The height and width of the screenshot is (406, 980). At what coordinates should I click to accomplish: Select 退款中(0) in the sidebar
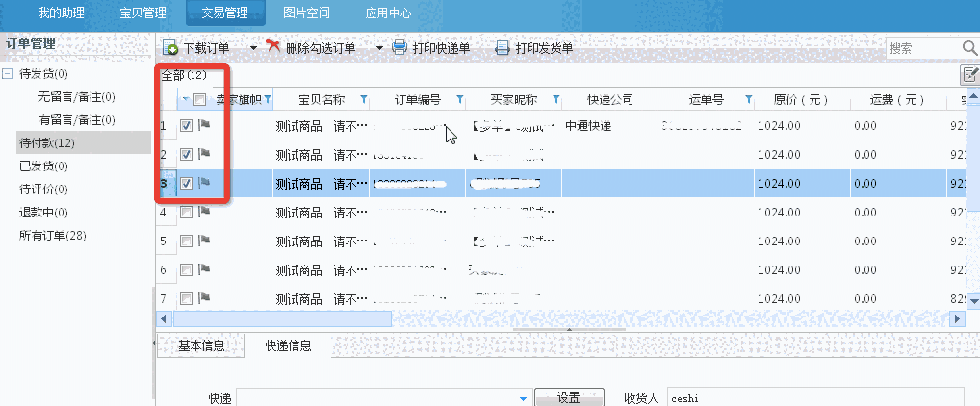click(x=43, y=213)
